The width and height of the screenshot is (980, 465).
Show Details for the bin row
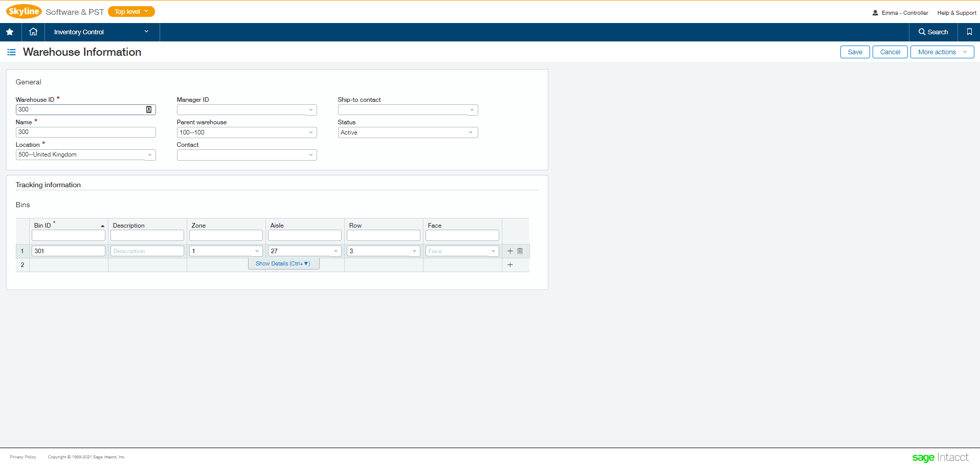[283, 263]
